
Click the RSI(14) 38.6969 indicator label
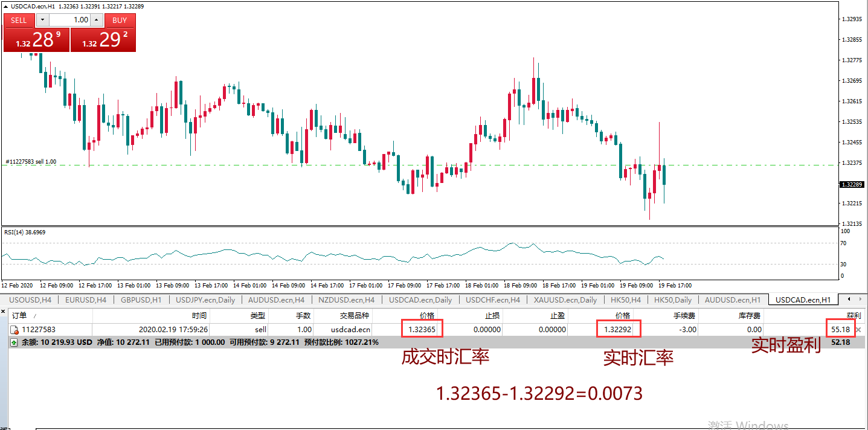point(25,232)
